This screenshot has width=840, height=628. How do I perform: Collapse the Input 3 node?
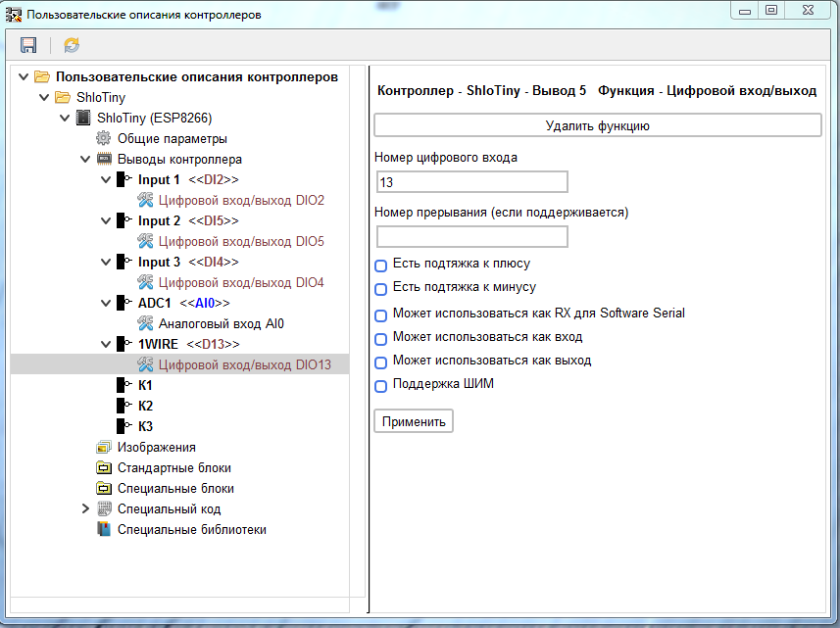pyautogui.click(x=106, y=262)
